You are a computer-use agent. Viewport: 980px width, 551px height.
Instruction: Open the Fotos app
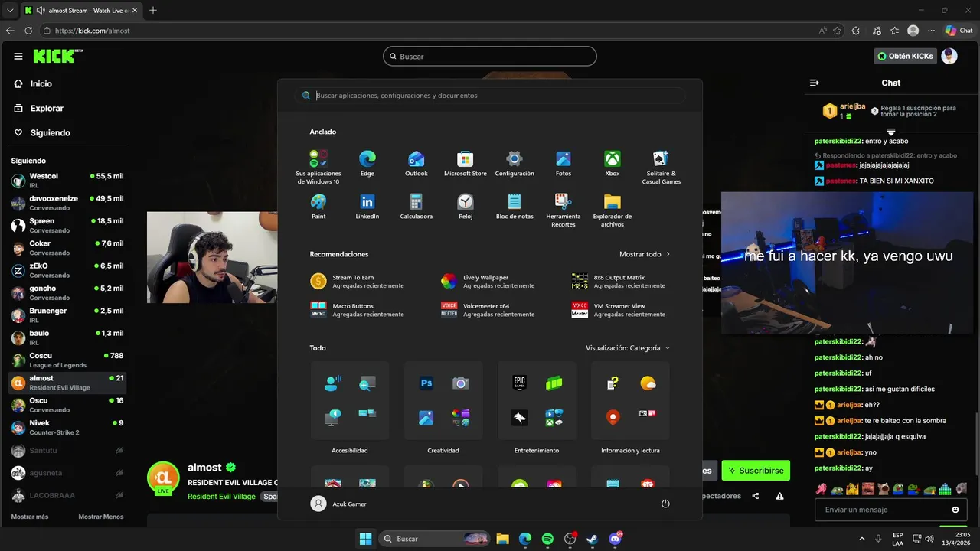[x=563, y=164]
